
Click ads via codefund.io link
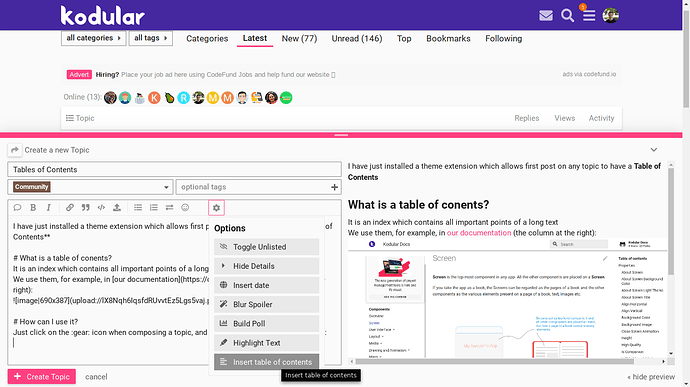pyautogui.click(x=589, y=74)
